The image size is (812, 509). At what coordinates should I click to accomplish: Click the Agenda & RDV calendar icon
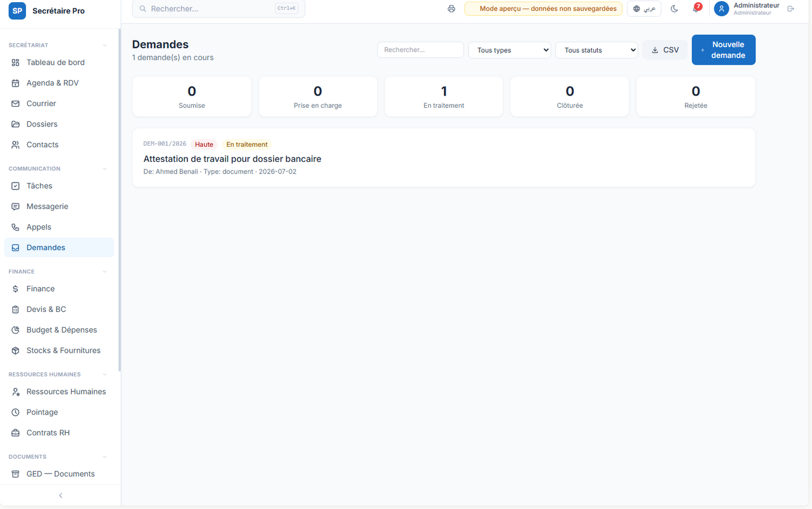(16, 83)
